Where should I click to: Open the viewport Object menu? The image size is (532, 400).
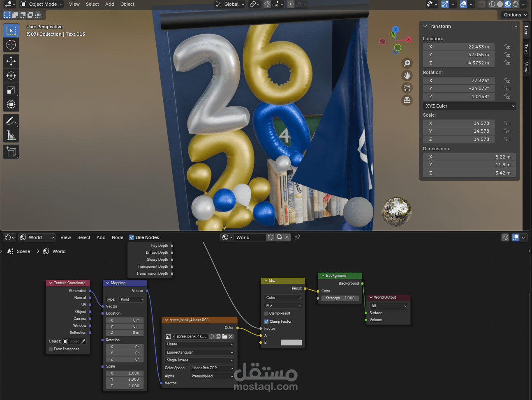[127, 4]
